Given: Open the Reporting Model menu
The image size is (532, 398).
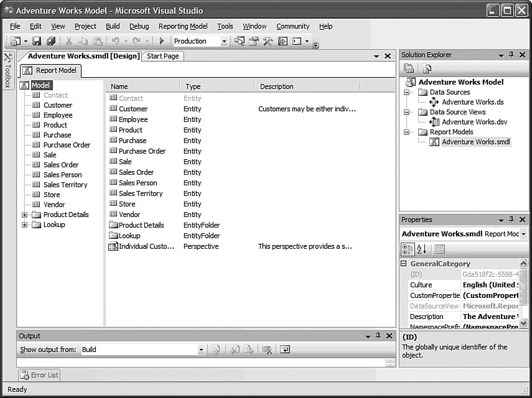Looking at the screenshot, I should pyautogui.click(x=183, y=26).
